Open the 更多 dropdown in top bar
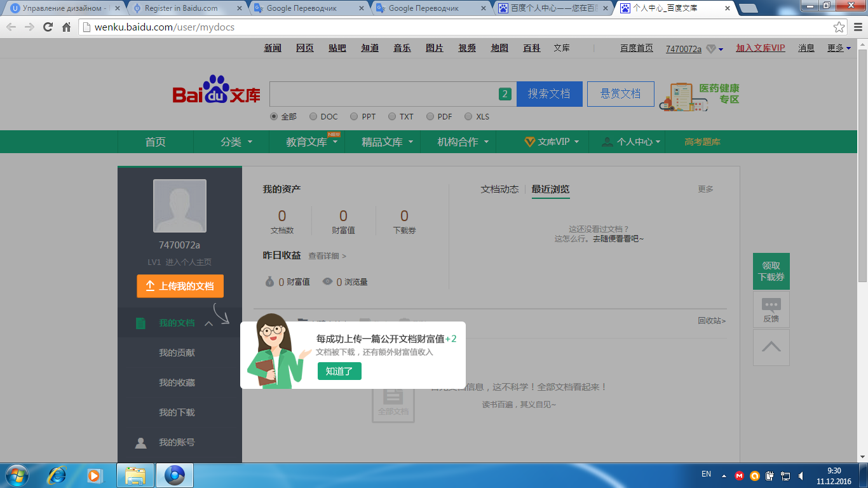Screen dimensions: 868x488 [x=839, y=48]
